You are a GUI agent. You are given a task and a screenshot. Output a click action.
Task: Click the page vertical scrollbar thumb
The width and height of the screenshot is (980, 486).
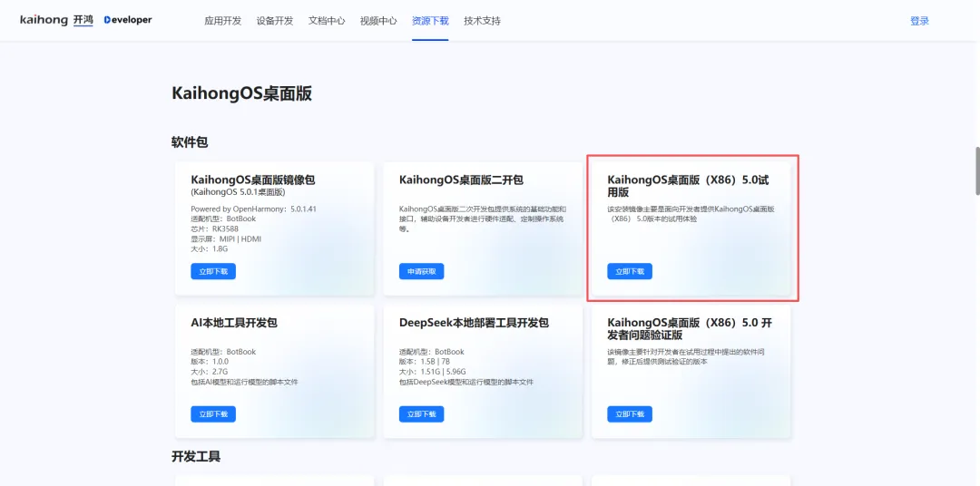(x=977, y=170)
